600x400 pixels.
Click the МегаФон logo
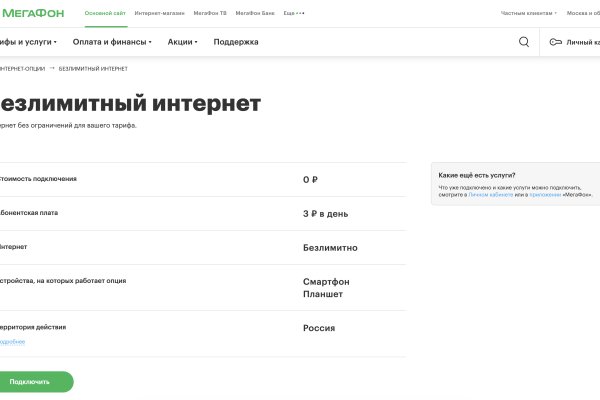click(x=36, y=12)
